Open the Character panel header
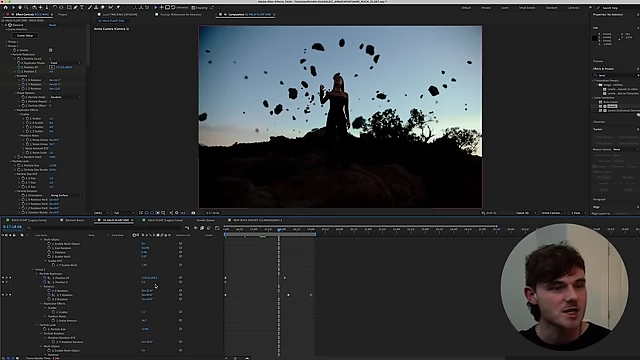This screenshot has height=360, width=640. point(599,122)
